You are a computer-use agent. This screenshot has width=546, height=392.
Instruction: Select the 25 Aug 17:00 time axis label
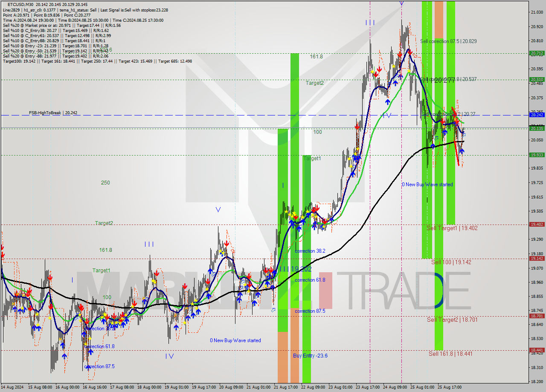point(450,387)
